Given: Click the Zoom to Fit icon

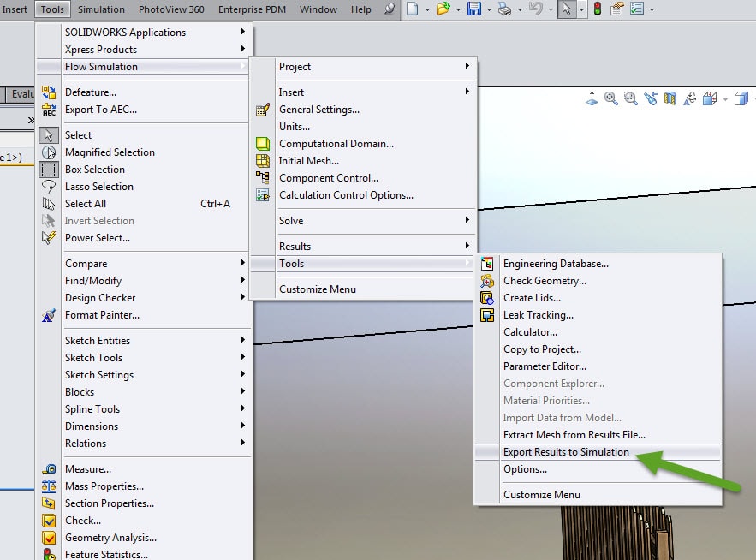Looking at the screenshot, I should click(x=611, y=99).
